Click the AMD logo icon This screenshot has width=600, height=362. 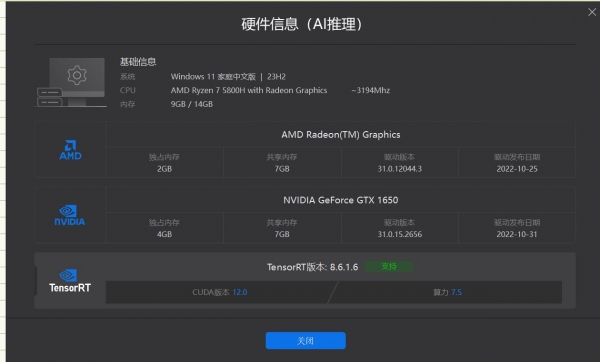[70, 150]
